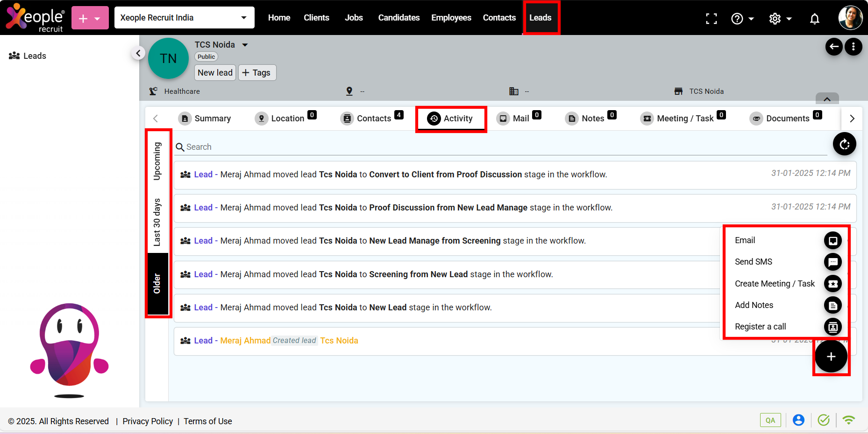The width and height of the screenshot is (868, 434).
Task: Switch to the Notes tab
Action: [x=591, y=119]
